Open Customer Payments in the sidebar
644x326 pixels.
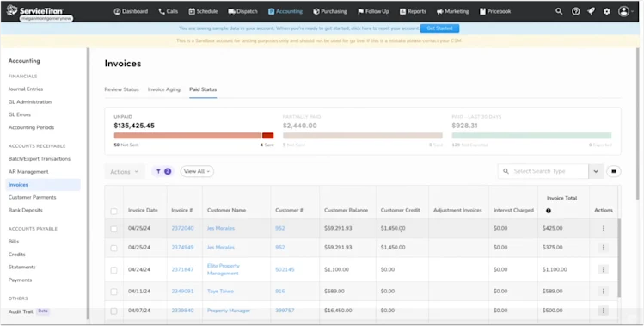tap(32, 197)
